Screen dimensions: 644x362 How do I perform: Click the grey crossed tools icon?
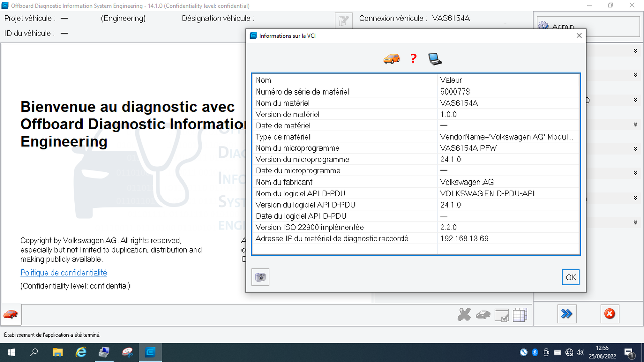click(x=464, y=315)
